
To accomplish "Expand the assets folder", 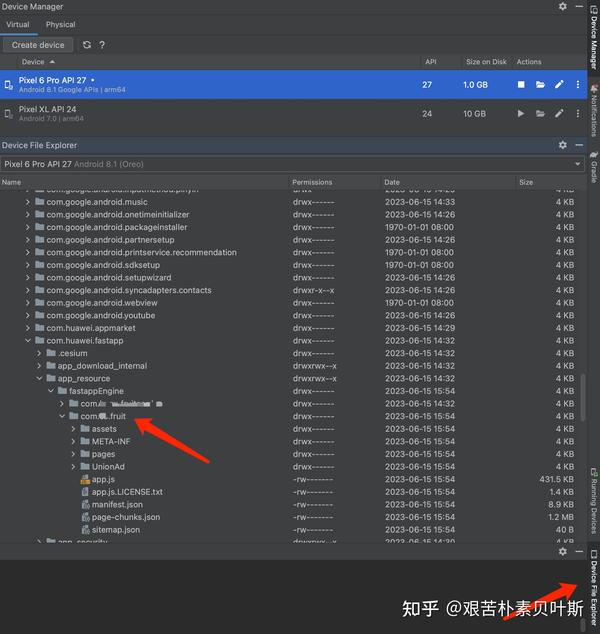I will (73, 429).
